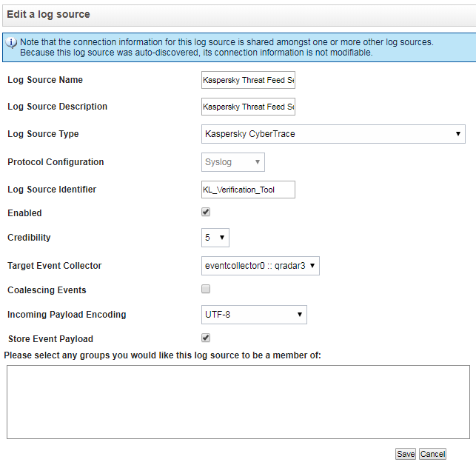Select the Log Source Identifier input
476x465 pixels.
[x=248, y=190]
